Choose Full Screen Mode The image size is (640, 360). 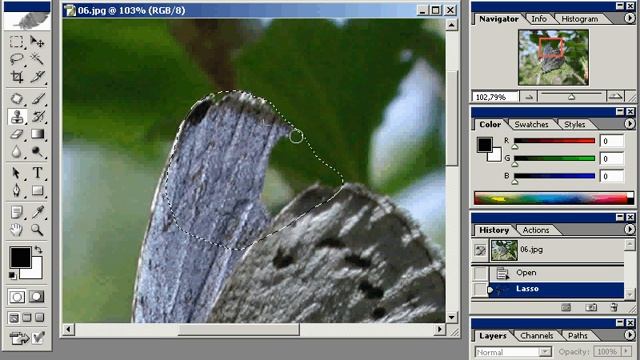pyautogui.click(x=40, y=318)
